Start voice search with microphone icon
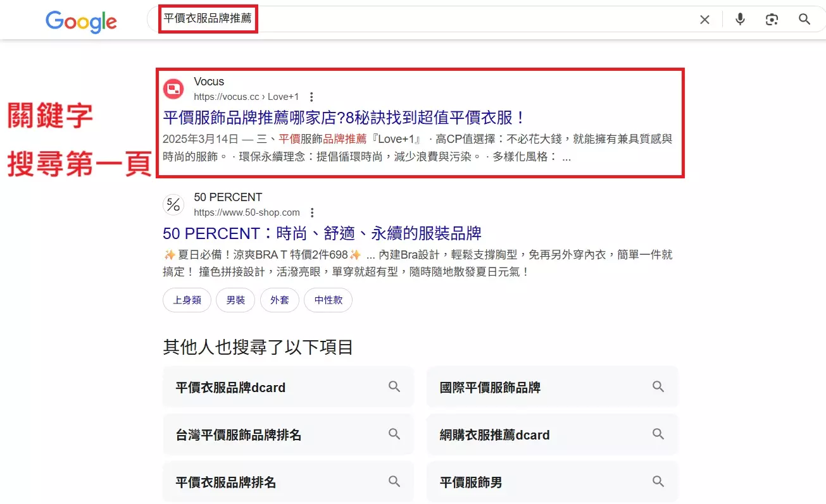 click(739, 20)
